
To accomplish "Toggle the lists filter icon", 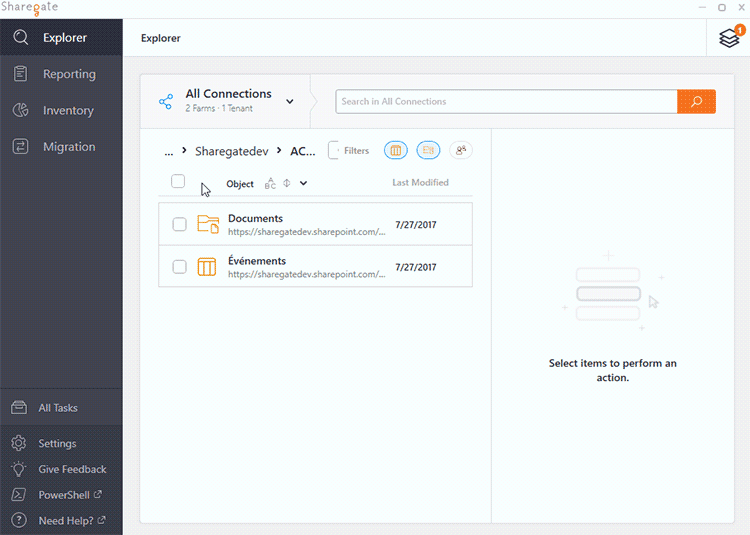I will point(396,151).
